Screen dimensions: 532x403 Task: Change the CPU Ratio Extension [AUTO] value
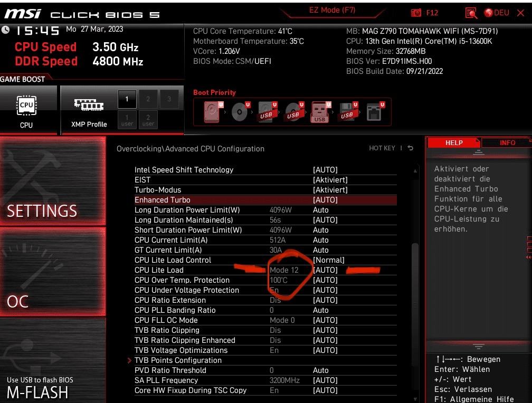pyautogui.click(x=325, y=300)
